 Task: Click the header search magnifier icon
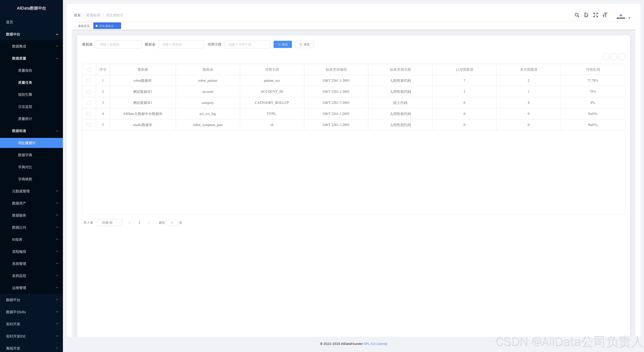pos(577,15)
